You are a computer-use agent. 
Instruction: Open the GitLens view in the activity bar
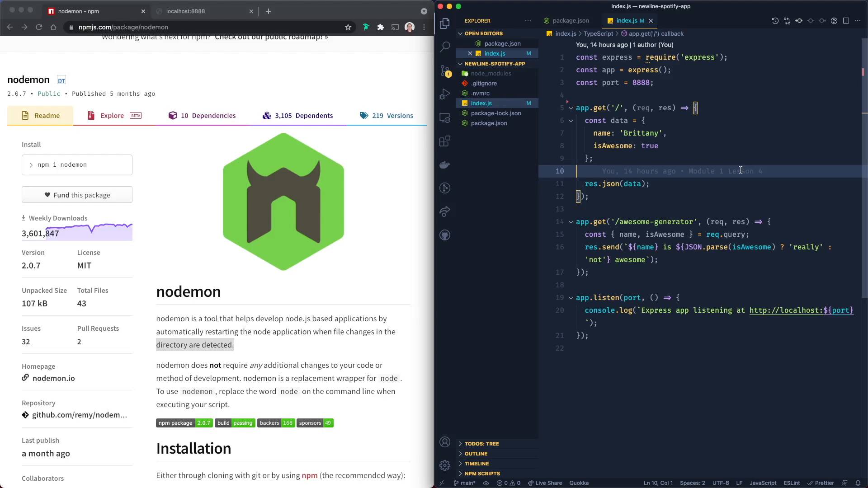445,188
